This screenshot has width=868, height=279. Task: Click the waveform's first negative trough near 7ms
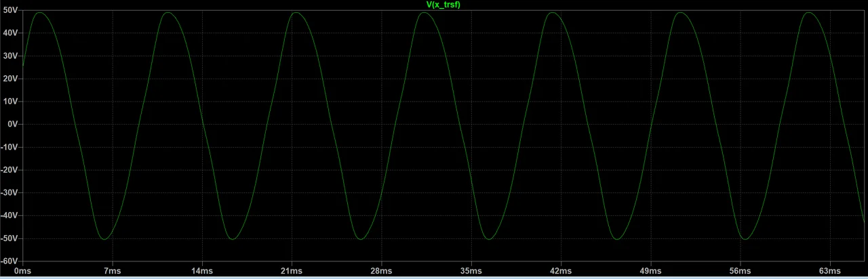click(x=102, y=239)
